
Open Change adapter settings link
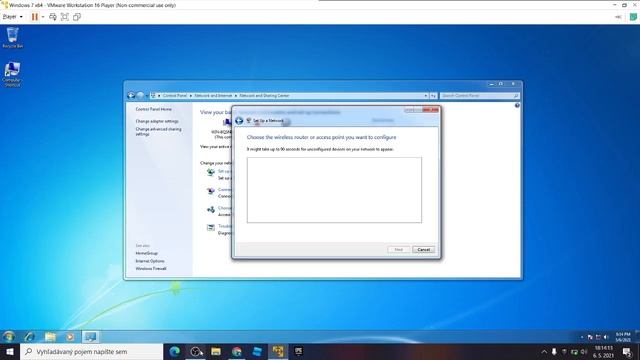[157, 121]
